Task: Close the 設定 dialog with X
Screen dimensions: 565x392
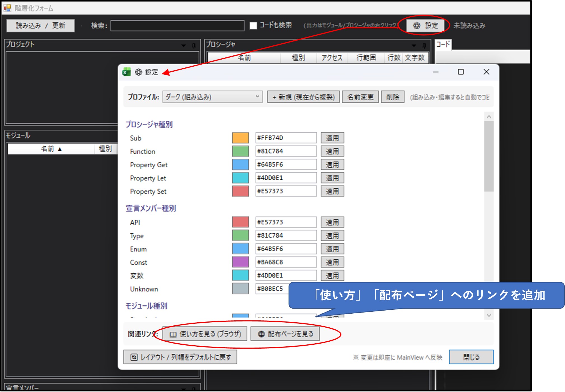Action: point(486,72)
